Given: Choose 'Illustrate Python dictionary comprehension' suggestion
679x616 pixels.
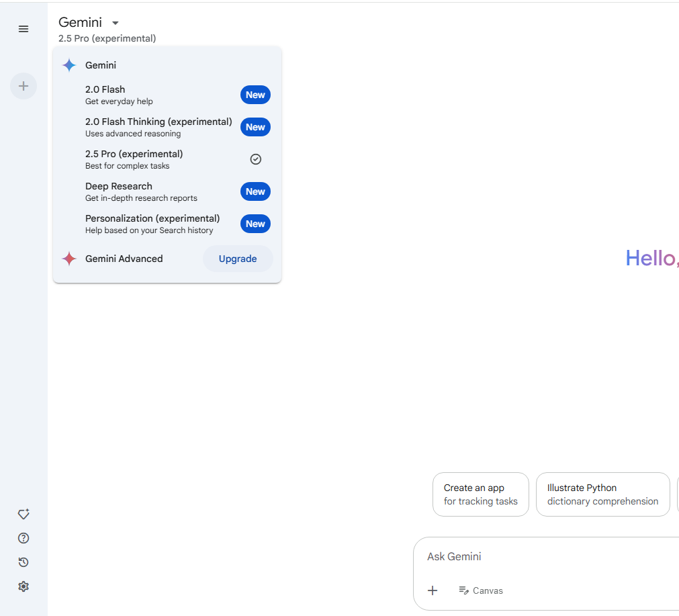Looking at the screenshot, I should click(603, 494).
